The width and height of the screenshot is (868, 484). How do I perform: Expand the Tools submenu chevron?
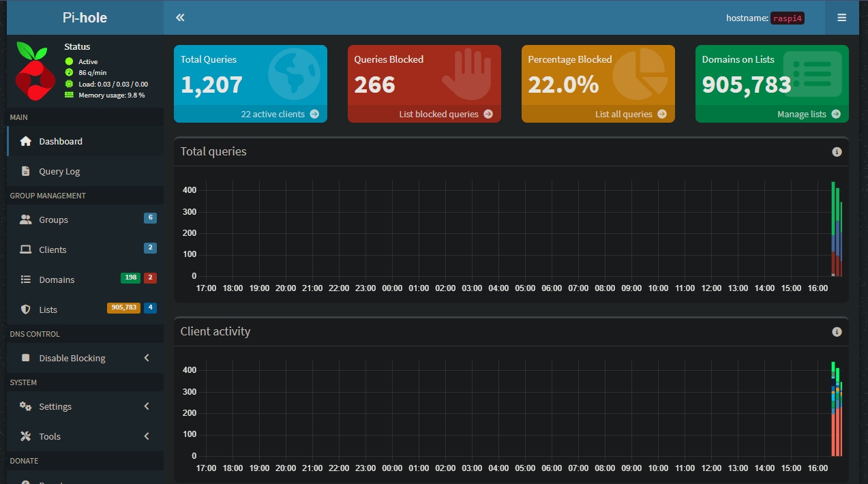tap(147, 436)
